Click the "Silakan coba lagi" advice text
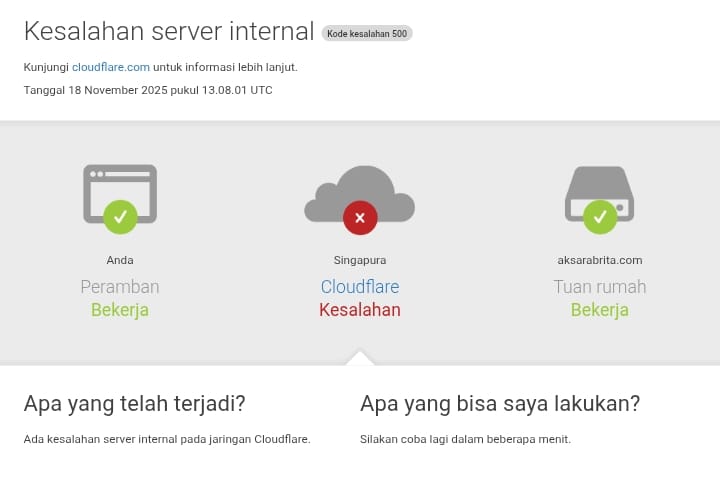 pos(465,439)
